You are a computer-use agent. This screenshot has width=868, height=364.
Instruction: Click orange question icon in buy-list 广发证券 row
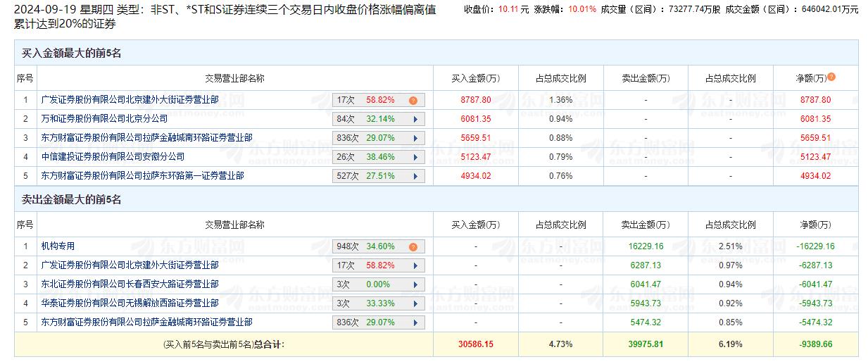[x=413, y=101]
